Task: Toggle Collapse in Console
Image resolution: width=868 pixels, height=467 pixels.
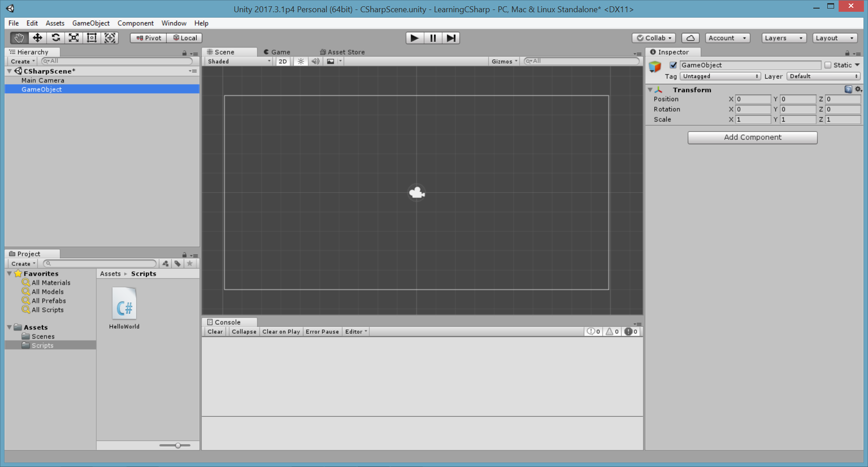Action: pyautogui.click(x=244, y=331)
